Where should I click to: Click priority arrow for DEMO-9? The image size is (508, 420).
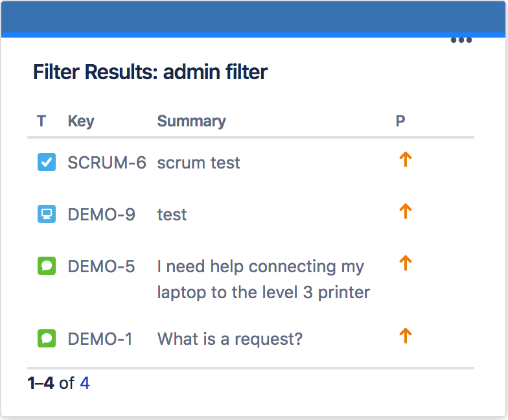[405, 211]
